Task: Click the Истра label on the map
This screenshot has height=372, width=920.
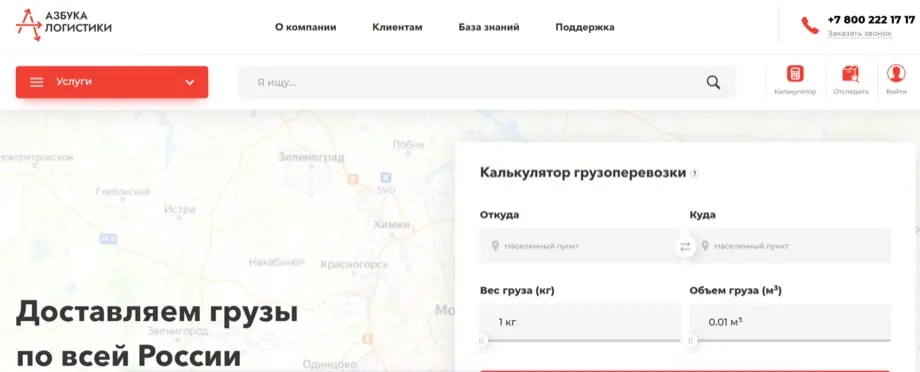Action: click(x=180, y=209)
